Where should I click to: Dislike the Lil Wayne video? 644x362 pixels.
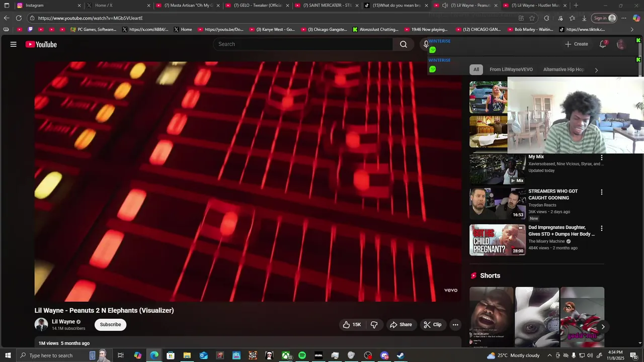tap(374, 325)
